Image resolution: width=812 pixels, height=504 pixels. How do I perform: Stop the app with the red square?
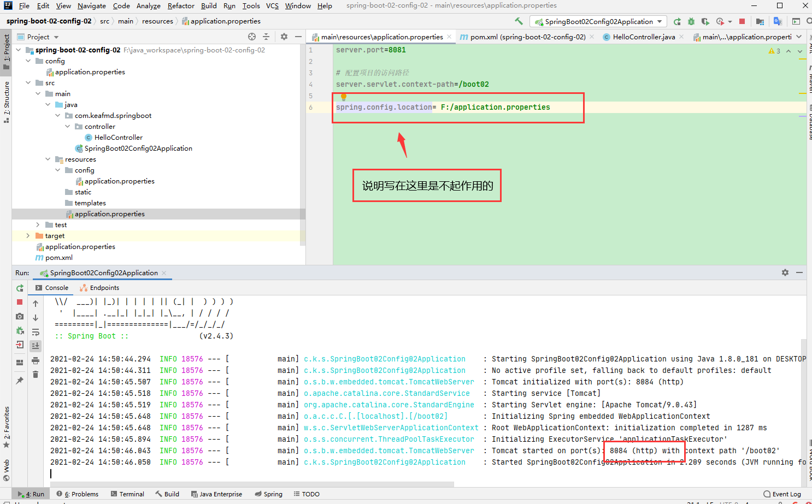tap(742, 21)
